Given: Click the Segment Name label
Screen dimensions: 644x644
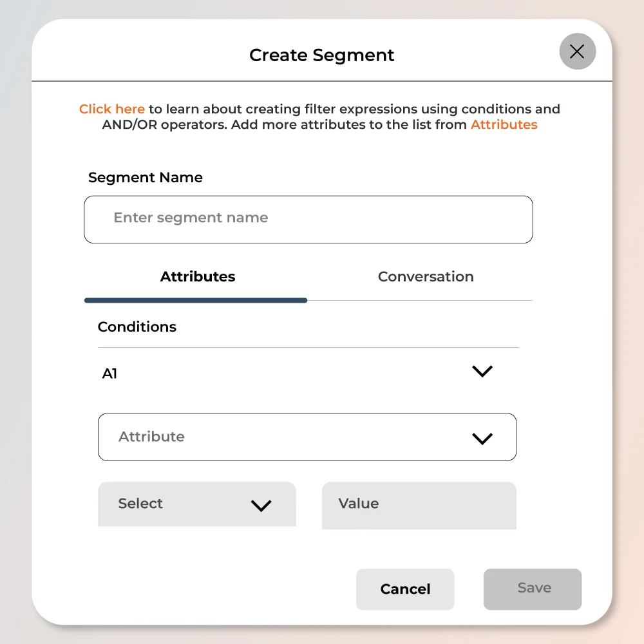Looking at the screenshot, I should point(145,178).
